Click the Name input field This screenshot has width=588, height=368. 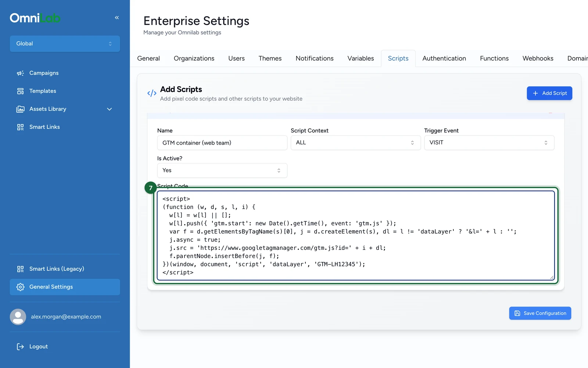click(x=222, y=143)
